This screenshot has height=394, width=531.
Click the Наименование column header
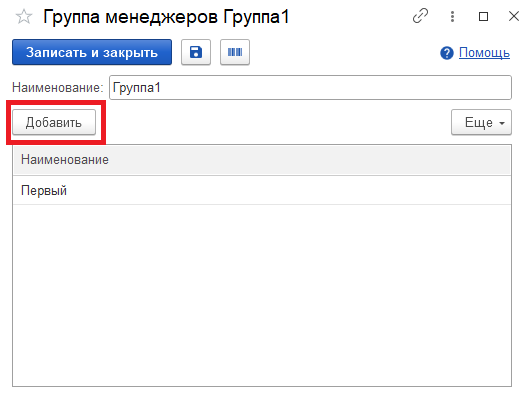pos(262,160)
